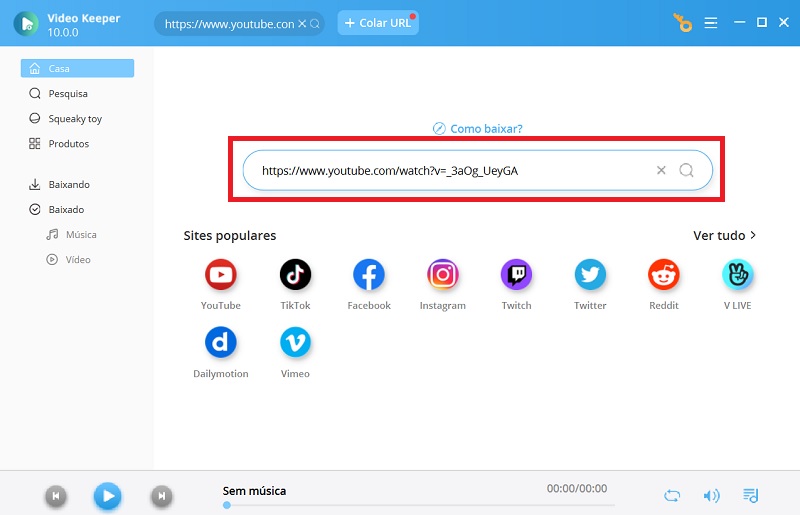Image resolution: width=800 pixels, height=515 pixels.
Task: Play the current track
Action: coord(108,496)
